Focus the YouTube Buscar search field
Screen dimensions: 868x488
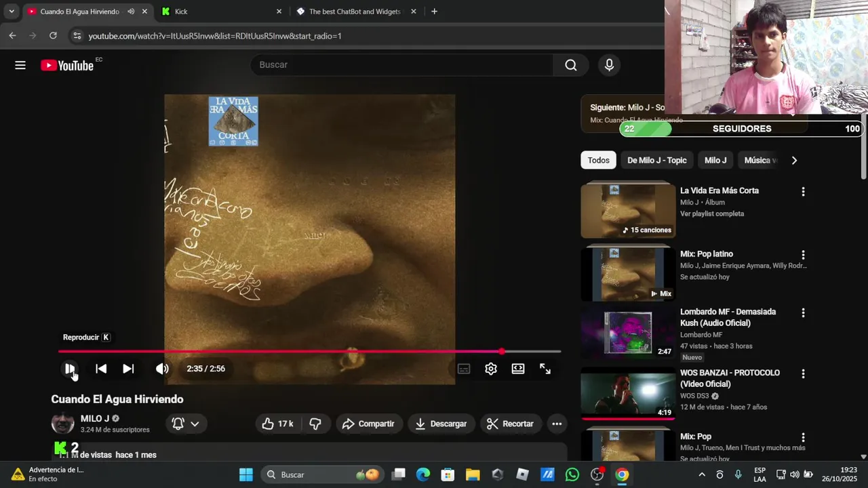click(x=402, y=65)
